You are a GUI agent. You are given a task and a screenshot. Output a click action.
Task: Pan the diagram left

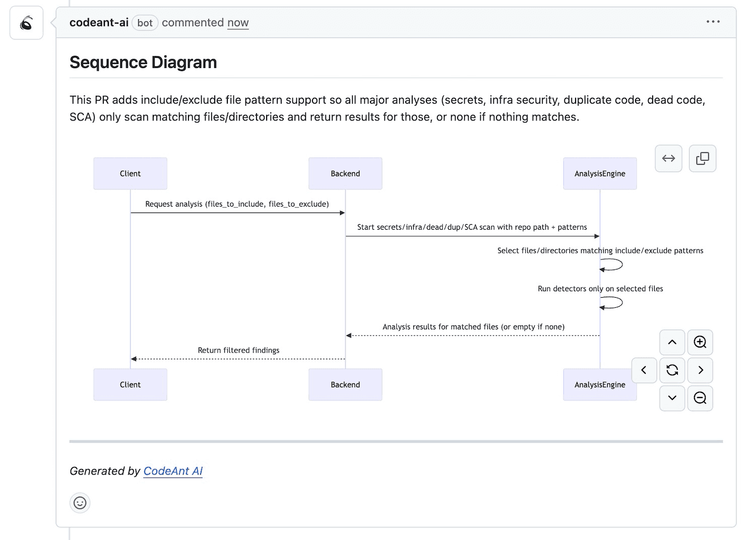[644, 370]
